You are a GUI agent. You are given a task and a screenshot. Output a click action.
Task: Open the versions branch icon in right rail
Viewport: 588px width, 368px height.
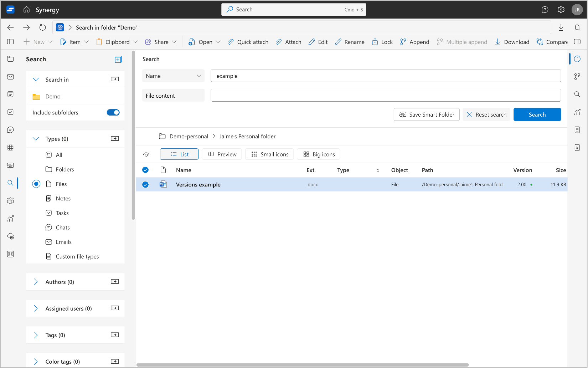[577, 77]
